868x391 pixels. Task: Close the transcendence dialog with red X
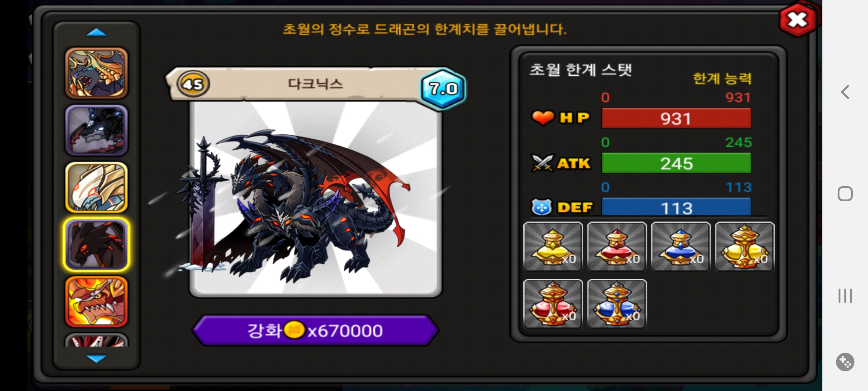coord(797,20)
